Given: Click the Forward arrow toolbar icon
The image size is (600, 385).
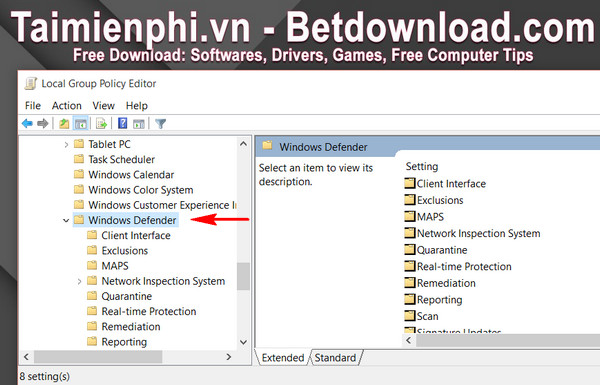Looking at the screenshot, I should [42, 123].
